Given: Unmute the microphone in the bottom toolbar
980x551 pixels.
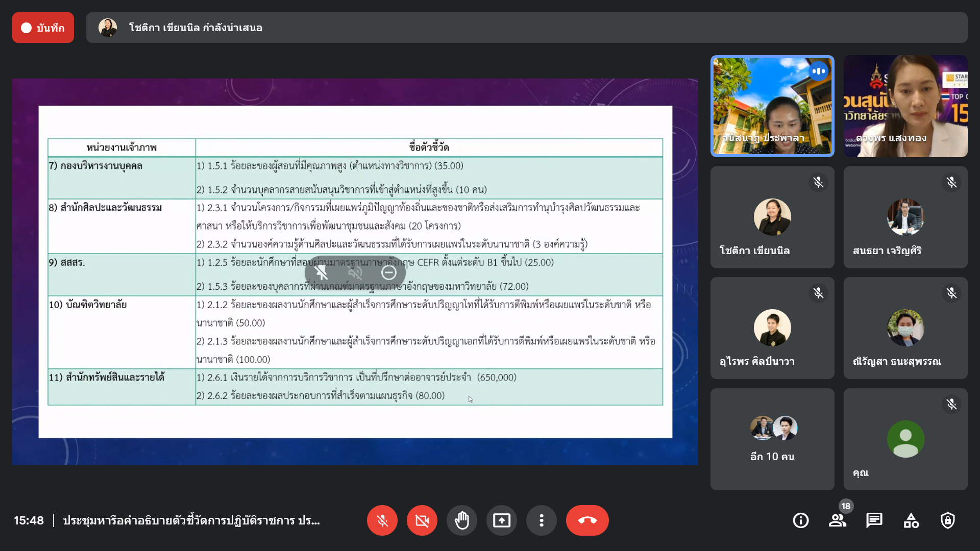Looking at the screenshot, I should click(382, 520).
